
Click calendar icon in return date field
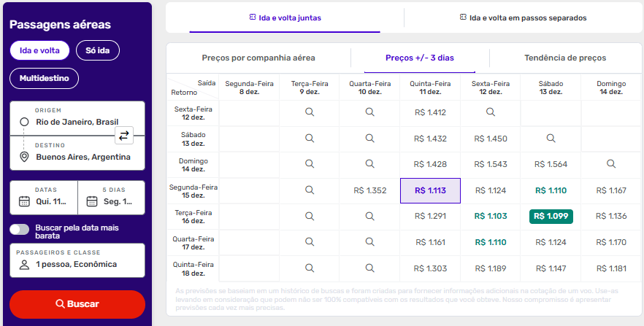pos(92,201)
